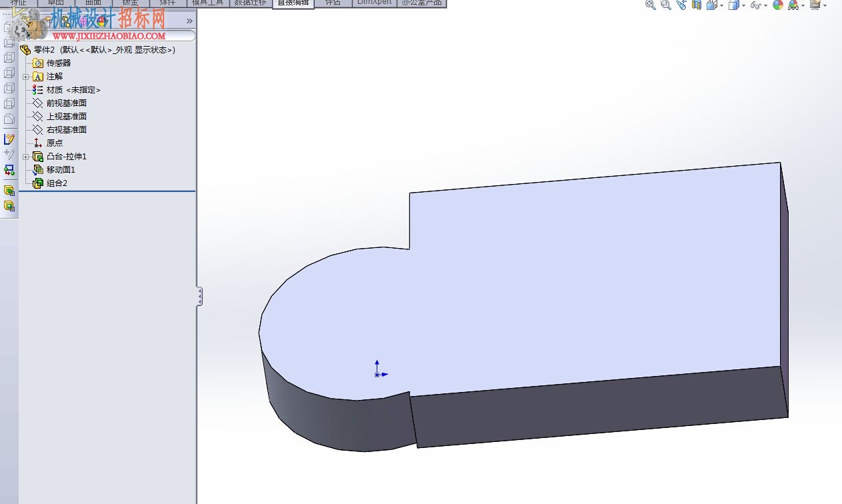The width and height of the screenshot is (842, 504).
Task: Click the Edit Appearance color ball icon
Action: (x=778, y=5)
